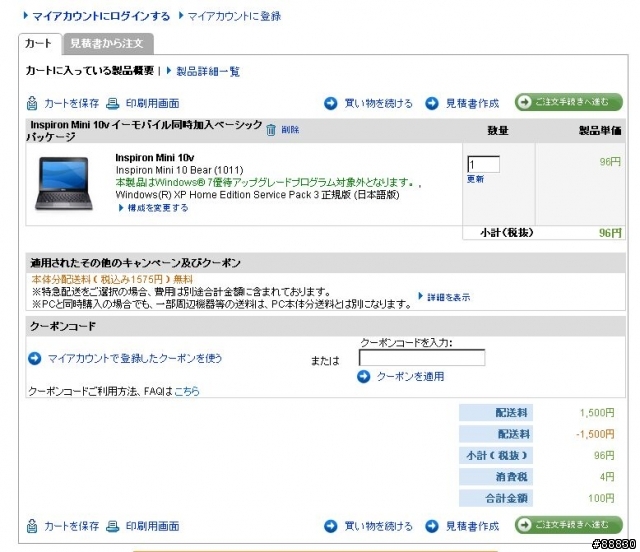Open 製品詳細一覧 link

tap(208, 71)
